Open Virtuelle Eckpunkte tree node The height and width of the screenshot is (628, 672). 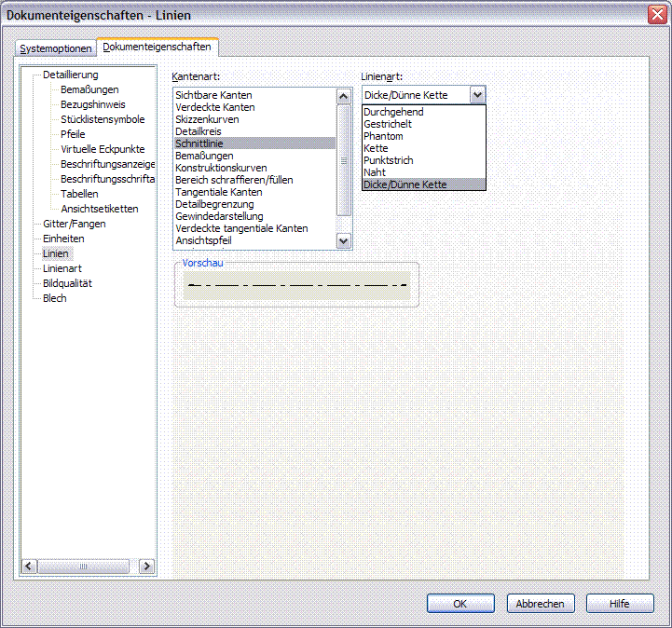(103, 149)
